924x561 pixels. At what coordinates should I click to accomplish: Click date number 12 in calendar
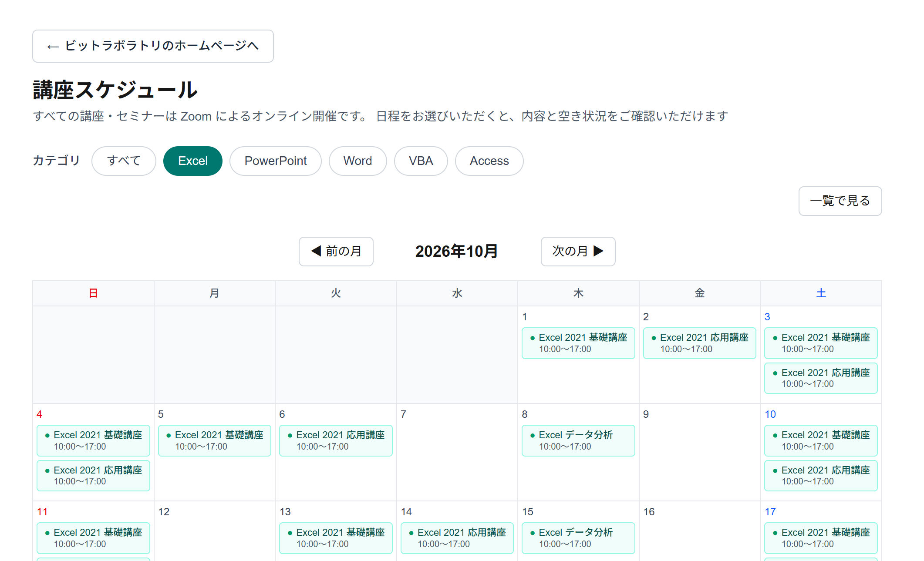pos(164,512)
